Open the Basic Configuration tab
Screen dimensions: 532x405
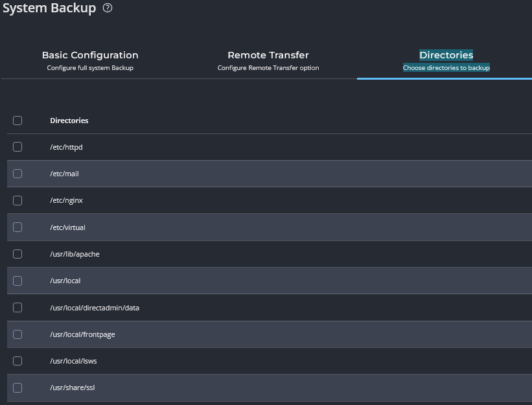(90, 56)
